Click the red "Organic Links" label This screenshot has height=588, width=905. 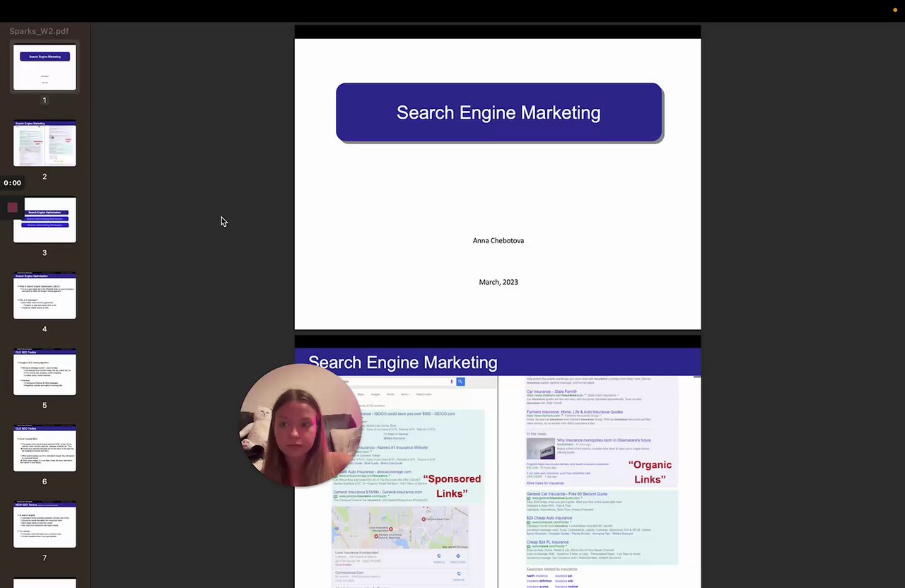pyautogui.click(x=650, y=472)
